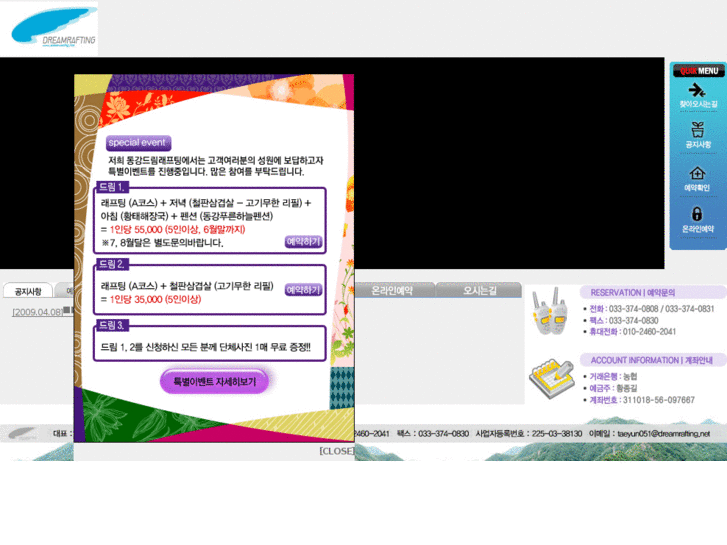727x545 pixels.
Task: Open reservation check house icon
Action: pos(697,173)
